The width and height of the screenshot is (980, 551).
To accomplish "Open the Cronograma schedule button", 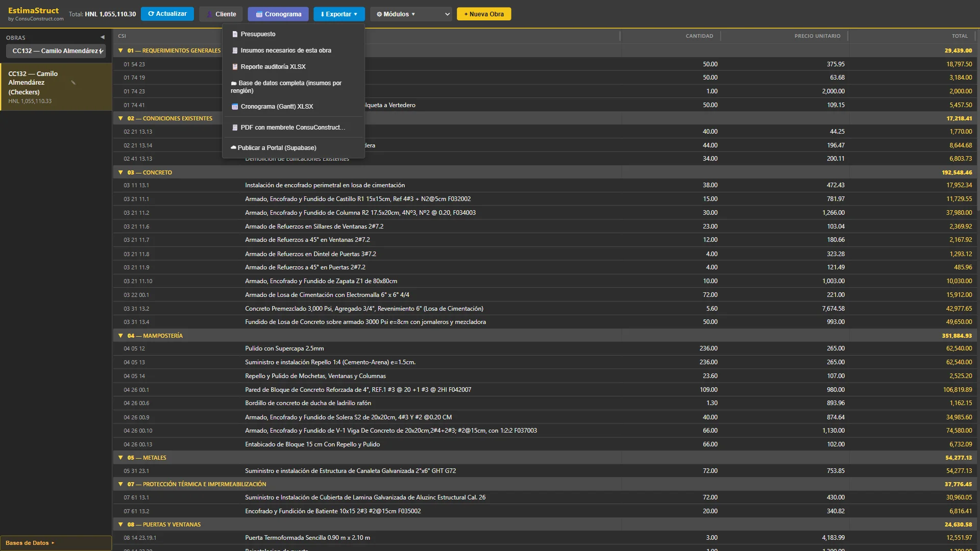I will point(278,14).
